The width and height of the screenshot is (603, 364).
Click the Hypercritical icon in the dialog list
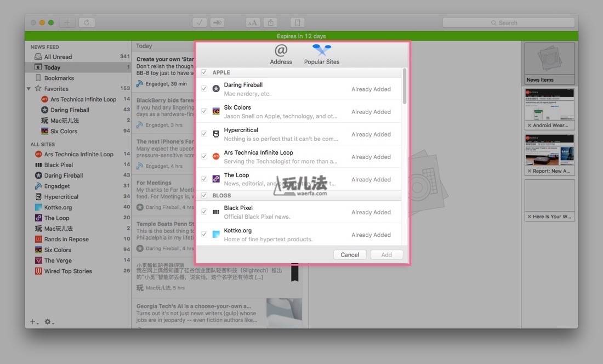(x=216, y=134)
